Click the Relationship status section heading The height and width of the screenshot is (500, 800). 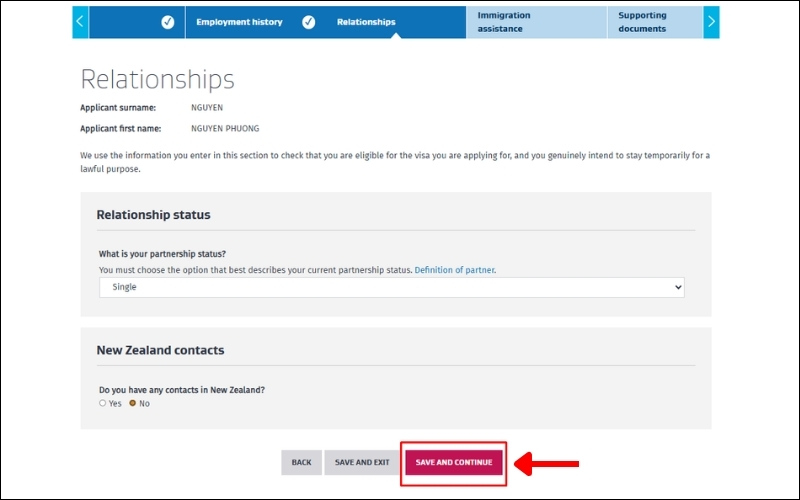click(153, 215)
